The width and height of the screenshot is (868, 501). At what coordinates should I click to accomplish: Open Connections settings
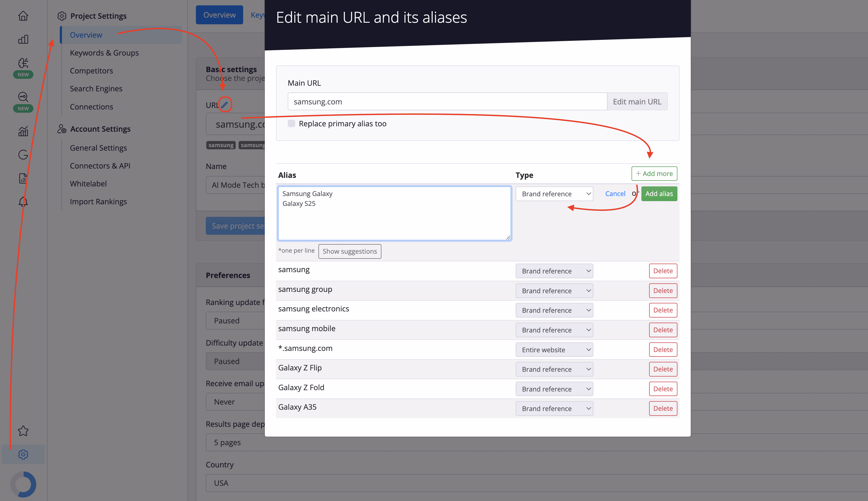pos(92,107)
